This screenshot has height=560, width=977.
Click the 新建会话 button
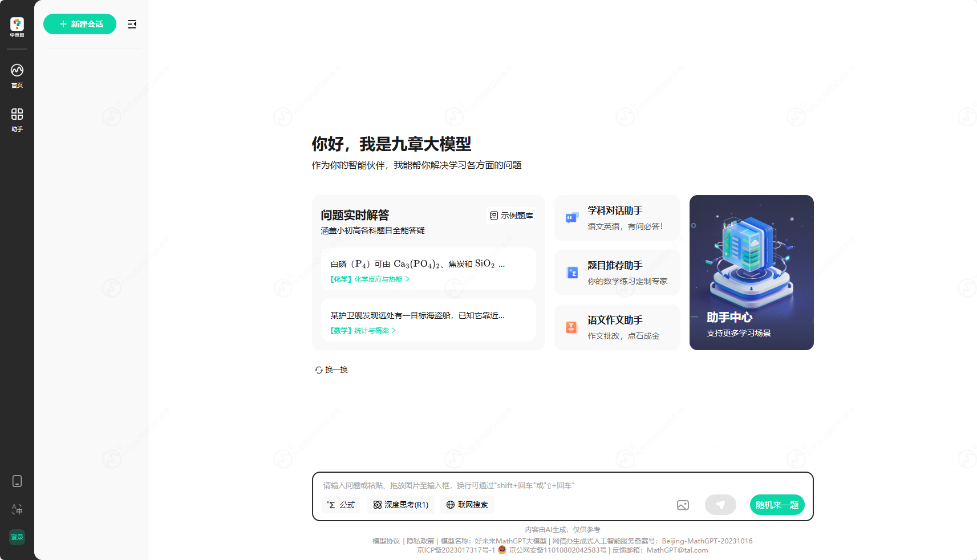80,24
